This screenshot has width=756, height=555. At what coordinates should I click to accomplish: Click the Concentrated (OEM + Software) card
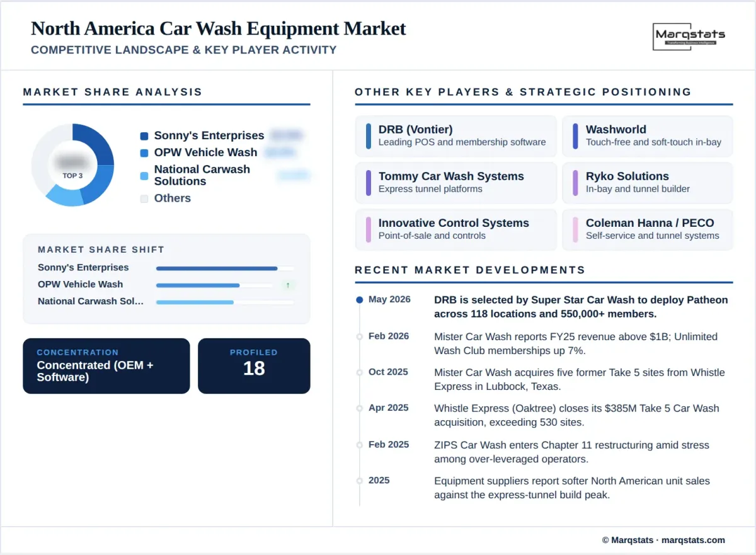tap(106, 366)
